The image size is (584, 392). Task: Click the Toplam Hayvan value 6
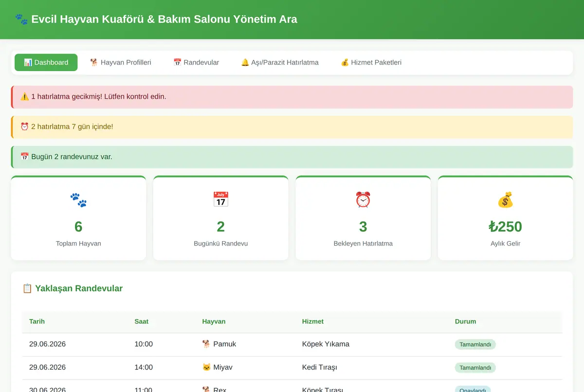pyautogui.click(x=78, y=227)
